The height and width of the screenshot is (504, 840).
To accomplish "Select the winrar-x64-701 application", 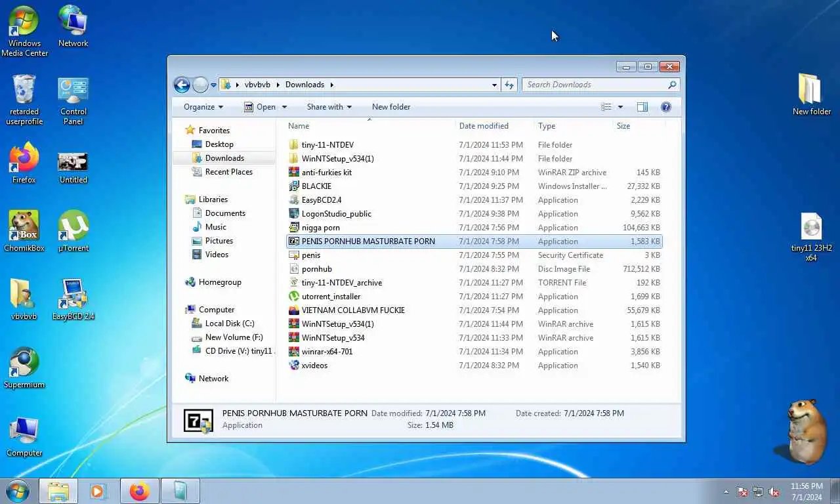I will (x=327, y=352).
